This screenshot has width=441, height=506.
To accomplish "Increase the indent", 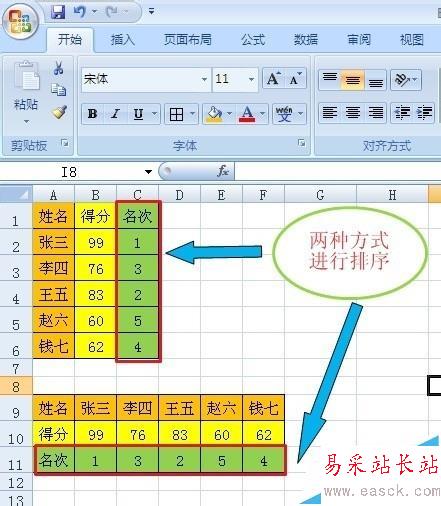I will coord(424,113).
